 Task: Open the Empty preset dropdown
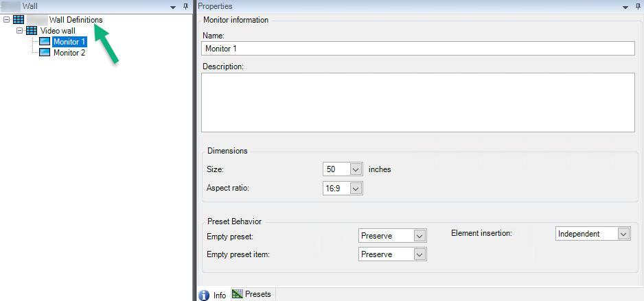[419, 236]
